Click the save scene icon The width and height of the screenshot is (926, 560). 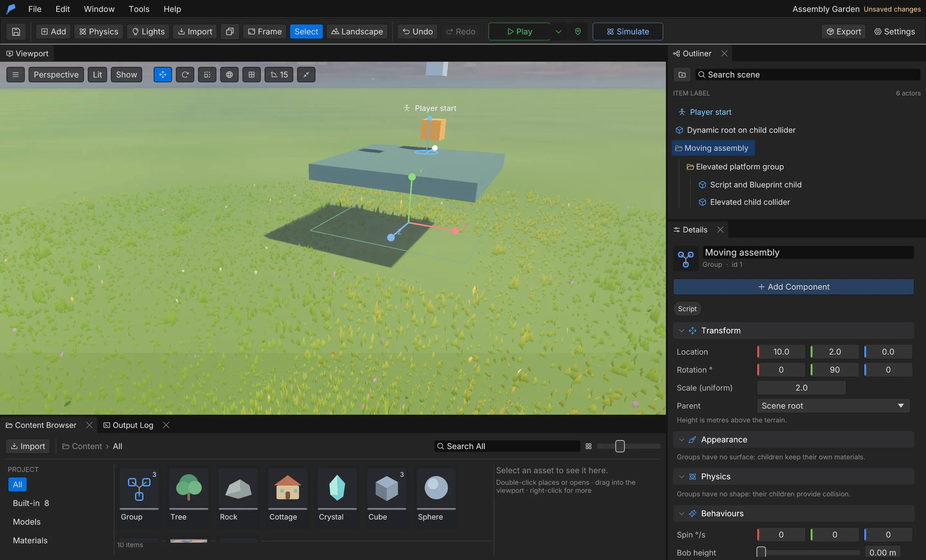(16, 32)
